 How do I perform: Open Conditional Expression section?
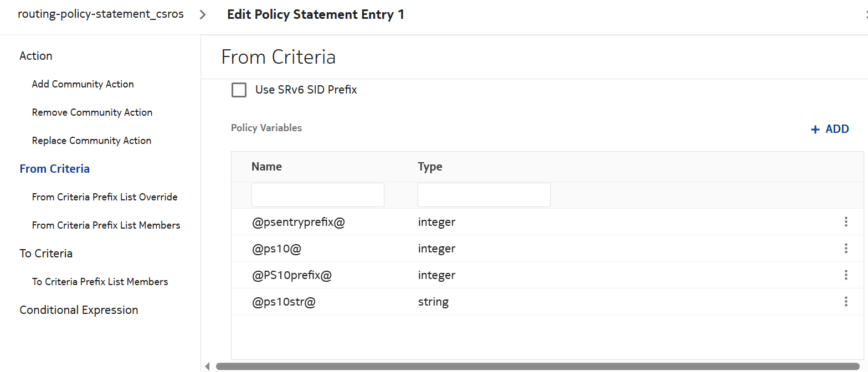79,310
